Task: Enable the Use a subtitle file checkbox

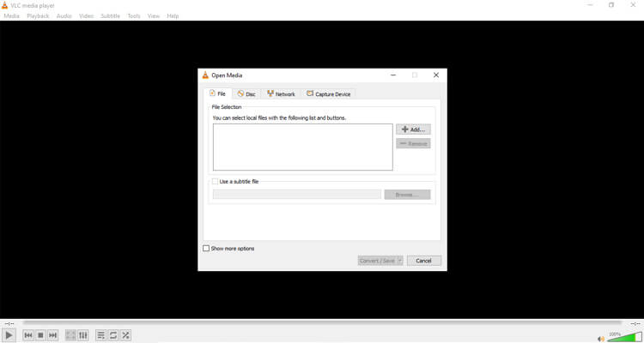Action: (215, 181)
